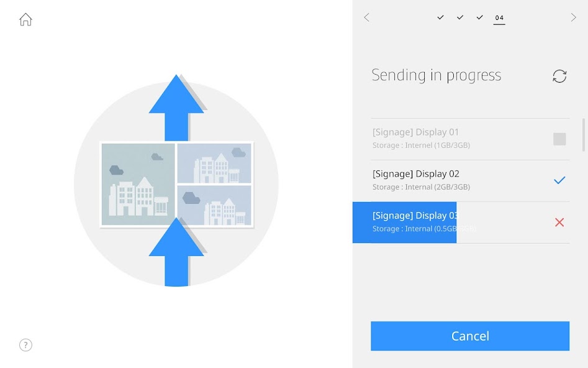This screenshot has height=368, width=588.
Task: Select the third completed step checkmark
Action: point(479,17)
